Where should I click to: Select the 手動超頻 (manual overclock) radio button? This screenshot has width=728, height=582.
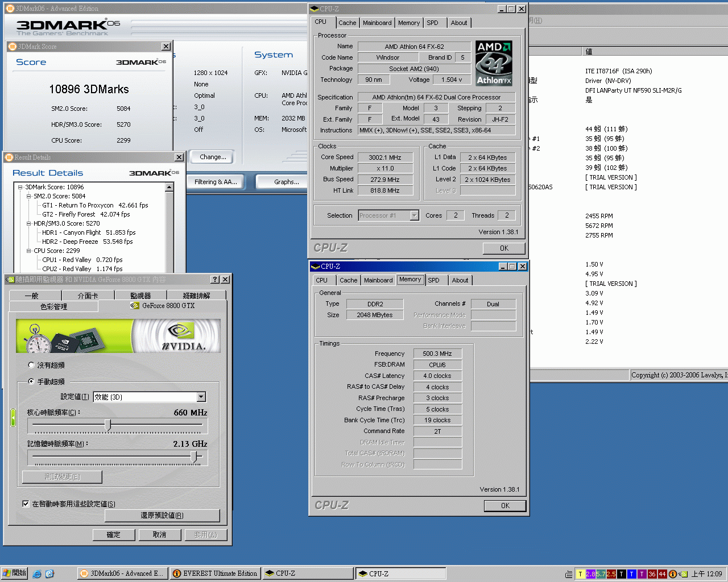(x=31, y=381)
